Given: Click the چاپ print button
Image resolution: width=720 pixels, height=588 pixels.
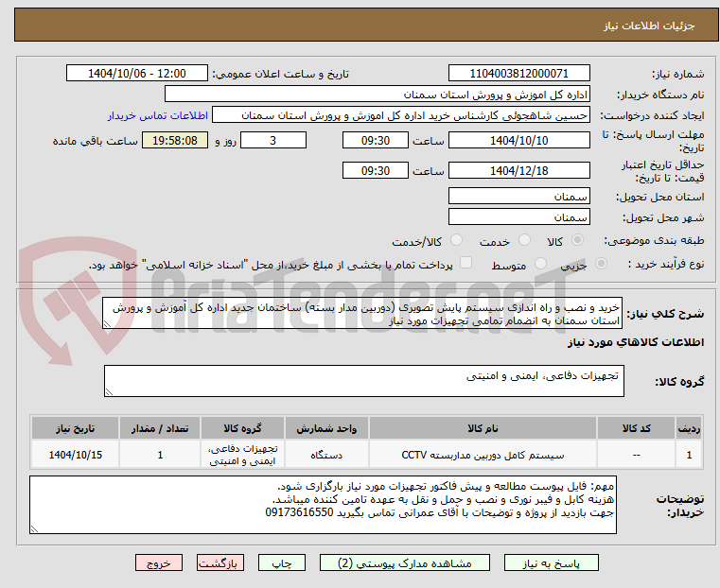Looking at the screenshot, I should coord(282,562).
